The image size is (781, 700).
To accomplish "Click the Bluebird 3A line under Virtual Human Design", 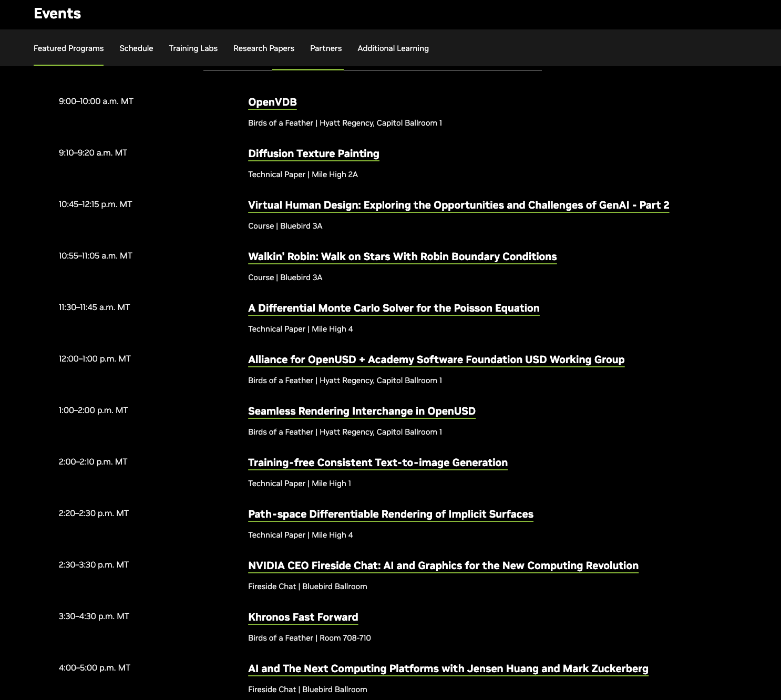I will 285,226.
